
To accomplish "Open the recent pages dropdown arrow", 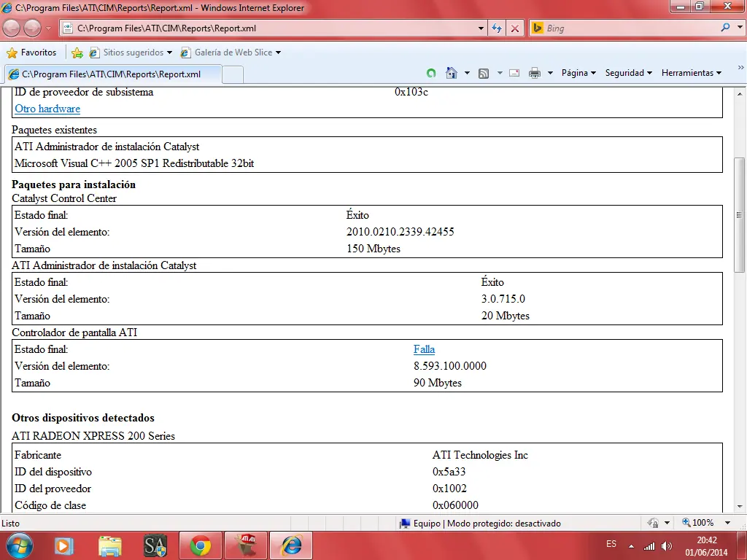I will tap(48, 28).
